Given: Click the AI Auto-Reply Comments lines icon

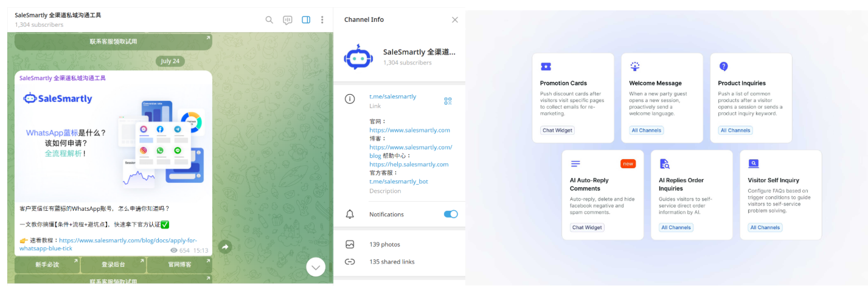Looking at the screenshot, I should pyautogui.click(x=575, y=163).
